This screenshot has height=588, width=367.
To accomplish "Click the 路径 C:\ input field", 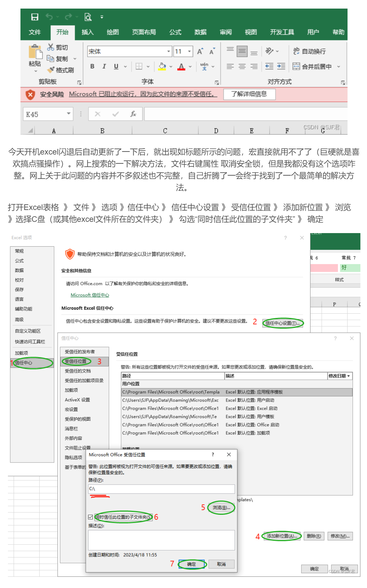I will tap(161, 489).
